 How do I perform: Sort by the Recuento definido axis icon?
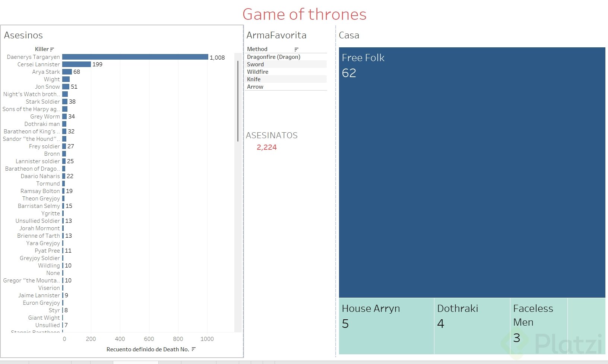tap(193, 349)
